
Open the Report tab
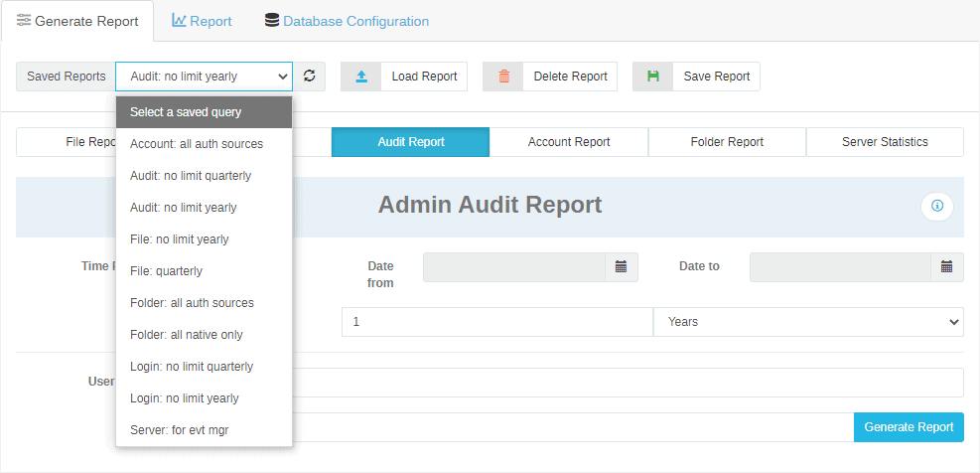(x=202, y=21)
